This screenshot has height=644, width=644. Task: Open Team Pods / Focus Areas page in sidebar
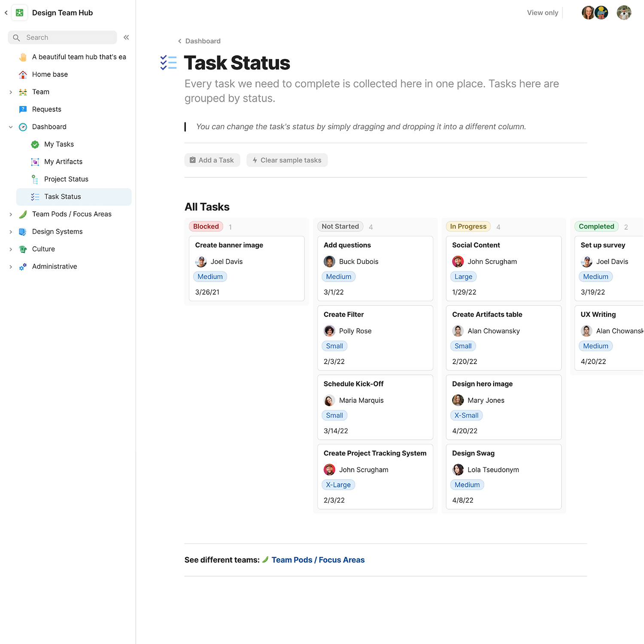[x=72, y=214]
